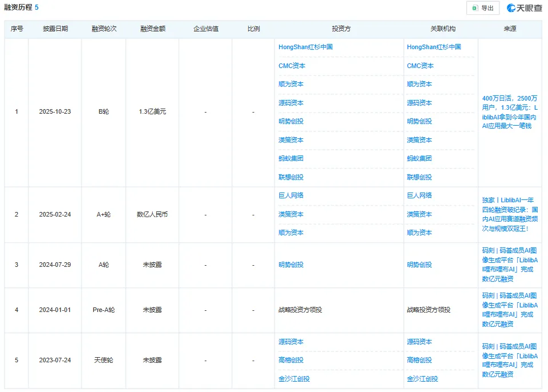Open 渶策资本 关联机构 link in the A+轮 row
The width and height of the screenshot is (548, 392).
click(419, 214)
